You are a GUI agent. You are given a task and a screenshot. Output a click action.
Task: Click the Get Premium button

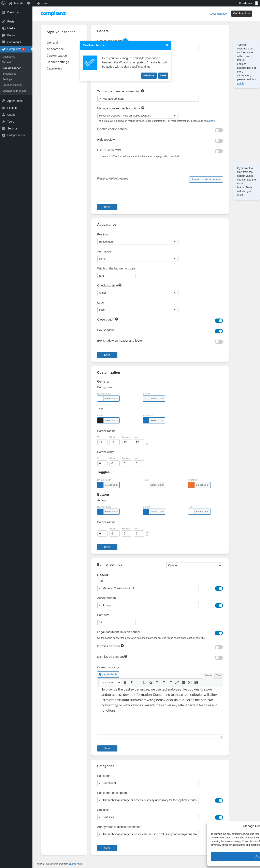click(x=242, y=14)
